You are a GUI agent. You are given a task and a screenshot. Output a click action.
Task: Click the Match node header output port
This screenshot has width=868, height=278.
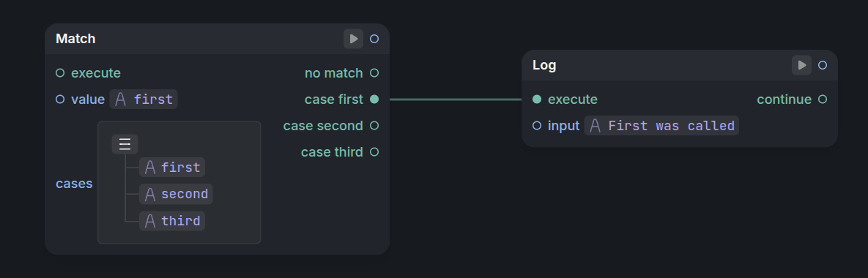point(374,39)
